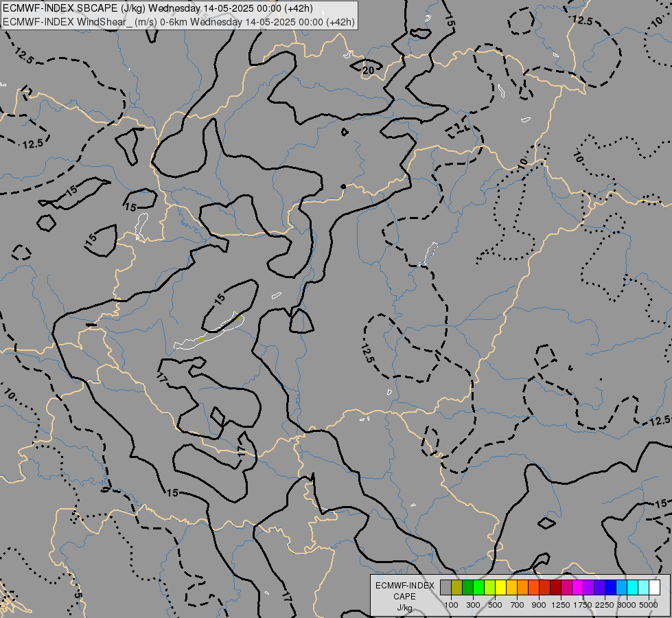Select the 2250 legend value
Screen dimensions: 672x618
coord(605,605)
